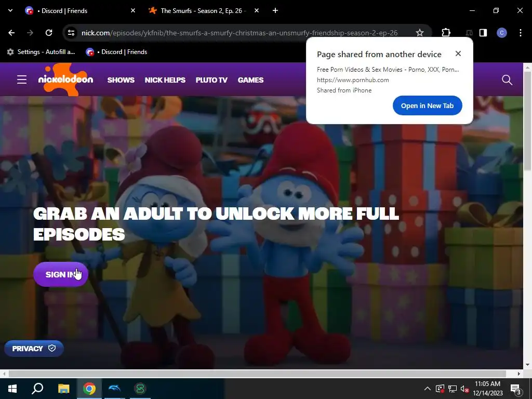Click the cast media control icon

coord(469,33)
